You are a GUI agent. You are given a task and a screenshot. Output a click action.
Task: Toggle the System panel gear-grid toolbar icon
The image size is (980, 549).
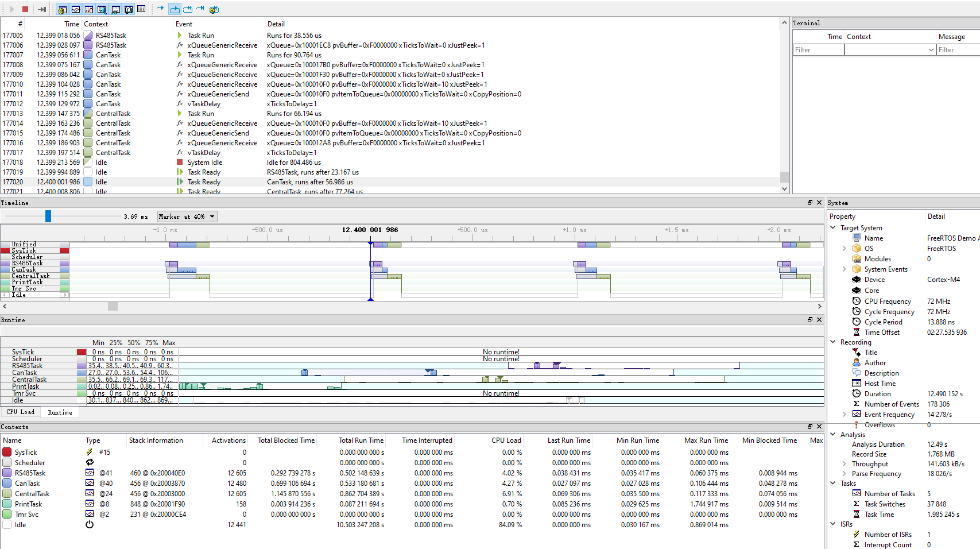tap(62, 9)
